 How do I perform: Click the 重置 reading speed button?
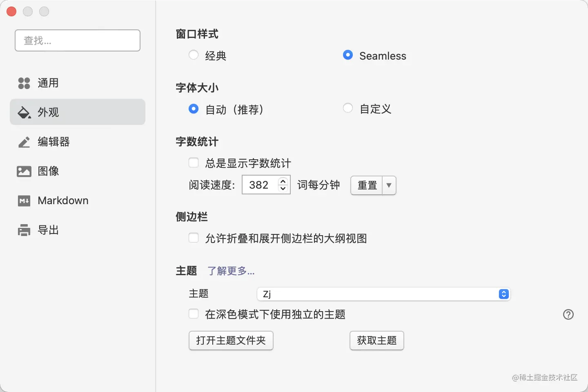pos(367,185)
